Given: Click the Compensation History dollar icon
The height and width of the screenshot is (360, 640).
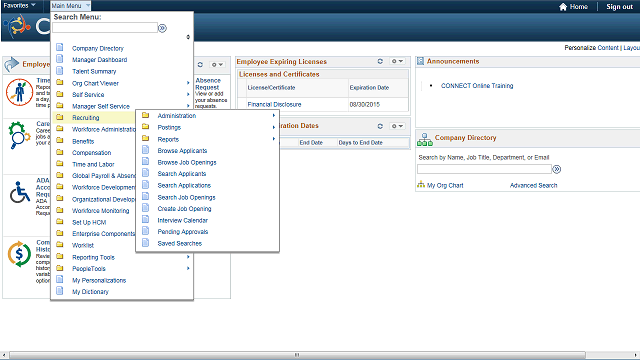Looking at the screenshot, I should 19,254.
